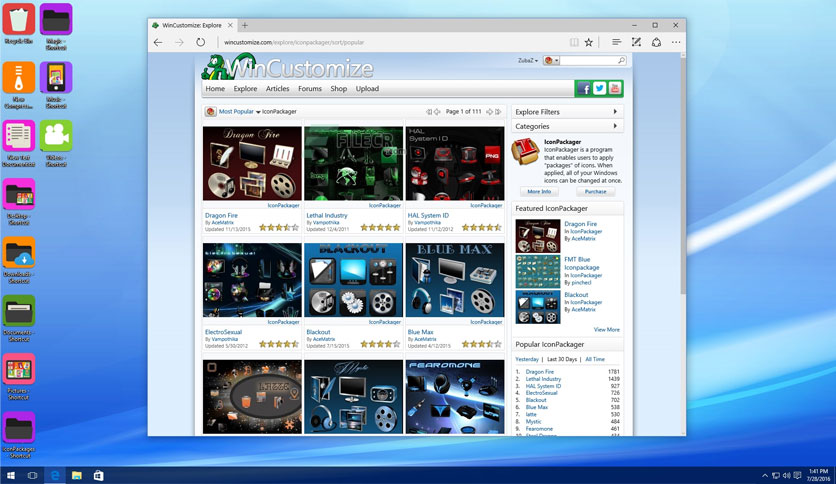The image size is (836, 484).
Task: Open the Home menu item
Action: [215, 88]
